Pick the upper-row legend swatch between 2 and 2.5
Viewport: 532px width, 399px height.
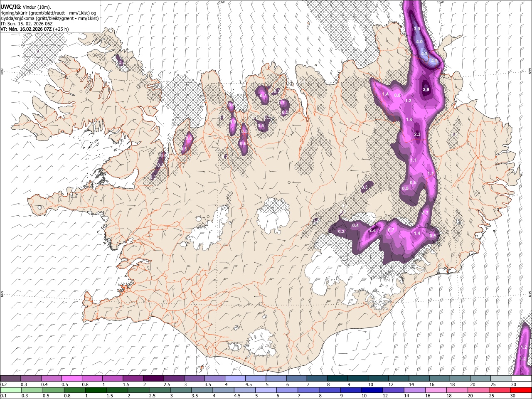(x=153, y=378)
